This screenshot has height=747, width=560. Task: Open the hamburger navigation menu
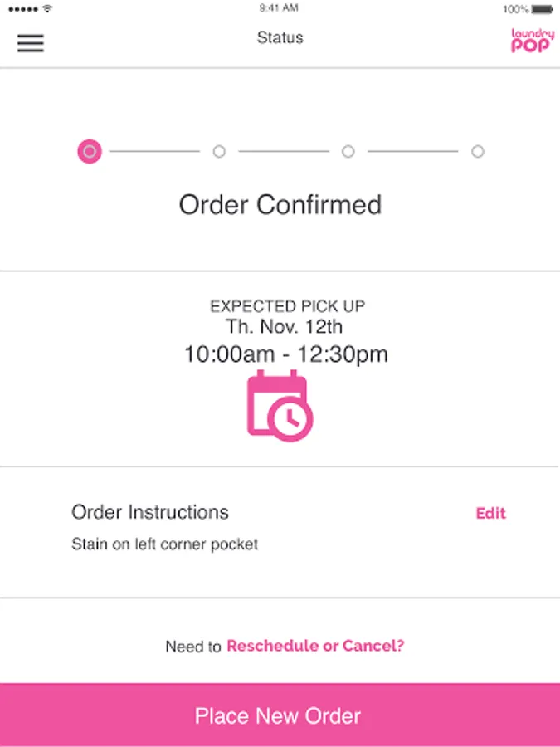tap(31, 43)
